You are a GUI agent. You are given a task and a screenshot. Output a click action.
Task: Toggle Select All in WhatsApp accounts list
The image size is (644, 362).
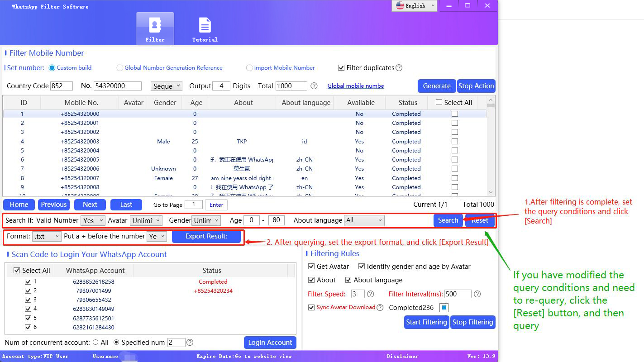point(17,271)
